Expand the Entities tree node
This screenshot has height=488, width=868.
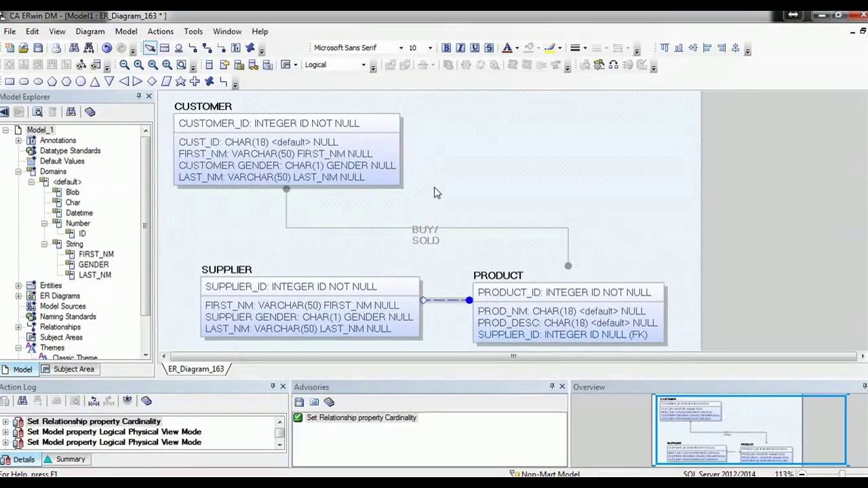point(18,285)
